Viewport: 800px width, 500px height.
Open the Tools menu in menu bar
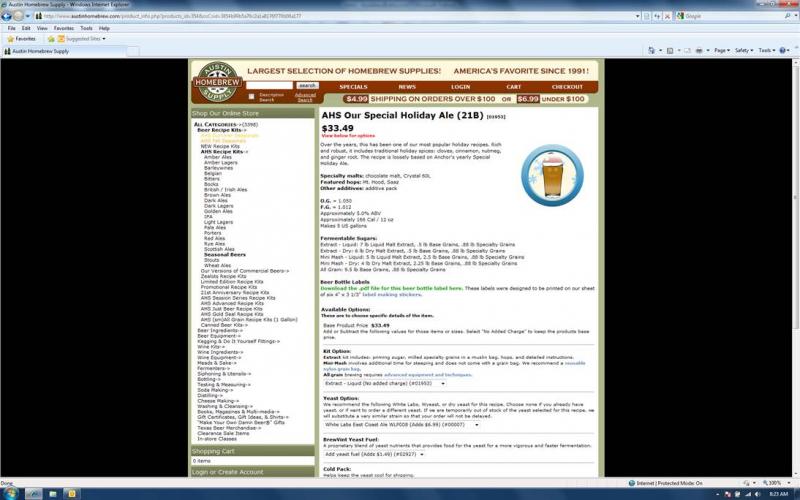pos(86,29)
